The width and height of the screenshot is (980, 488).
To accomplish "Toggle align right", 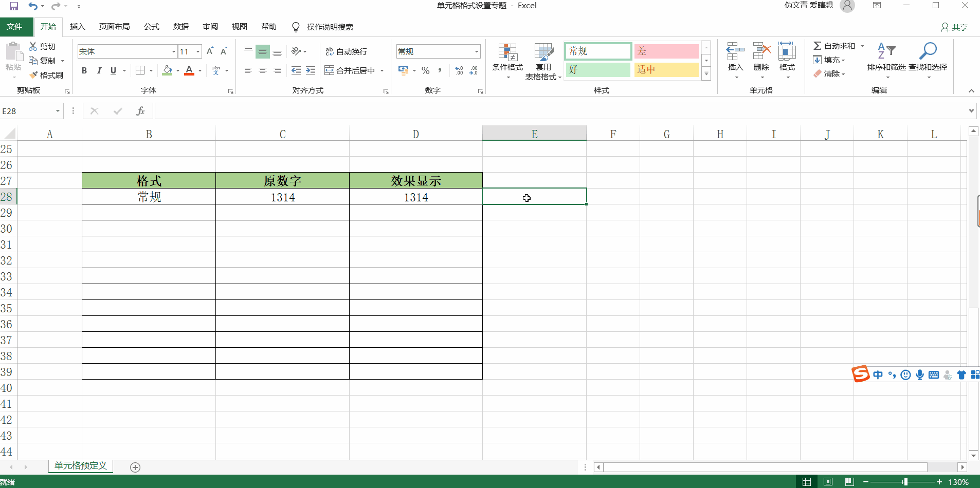I will (x=277, y=70).
